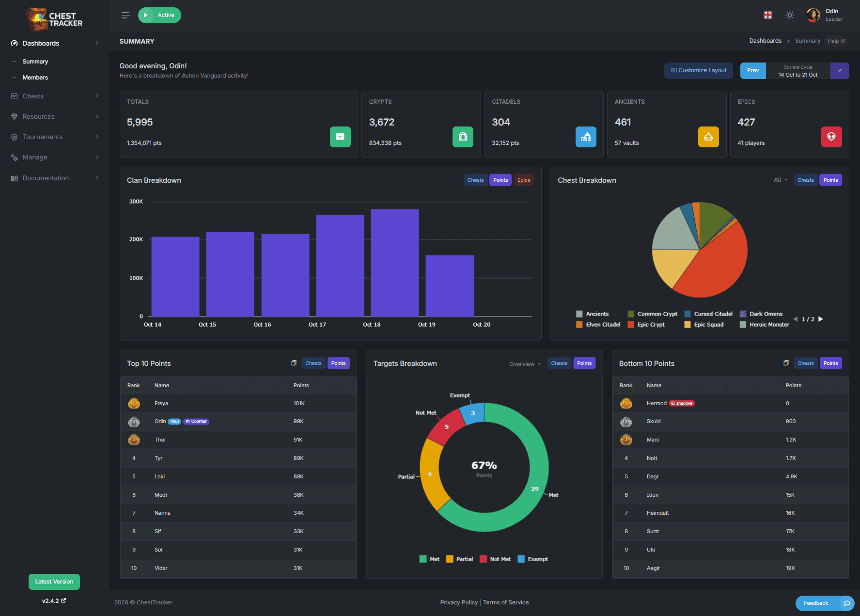Open the v2.4.2 external link
This screenshot has width=860, height=616.
(x=54, y=600)
